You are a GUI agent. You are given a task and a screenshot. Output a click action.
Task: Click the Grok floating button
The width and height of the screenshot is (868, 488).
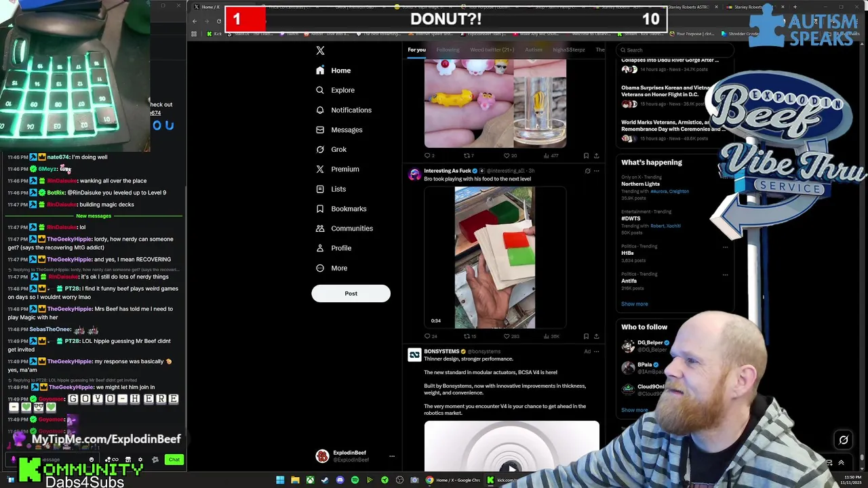(x=844, y=440)
